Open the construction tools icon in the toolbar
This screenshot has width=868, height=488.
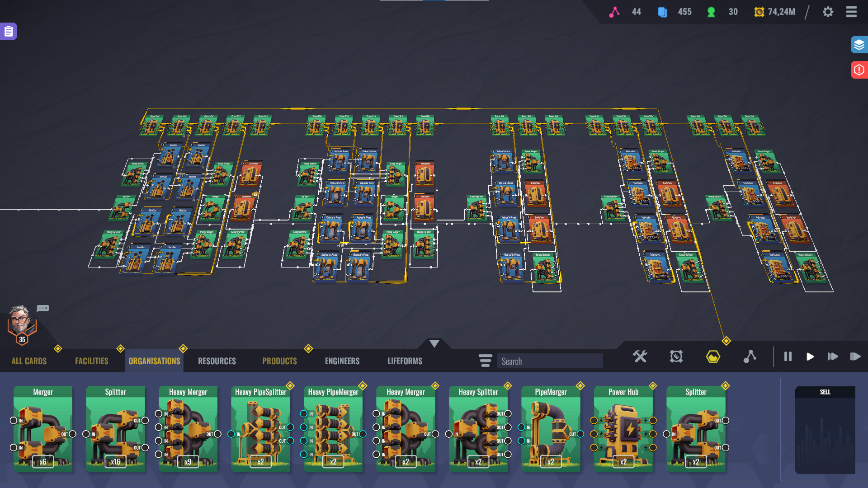click(x=640, y=357)
